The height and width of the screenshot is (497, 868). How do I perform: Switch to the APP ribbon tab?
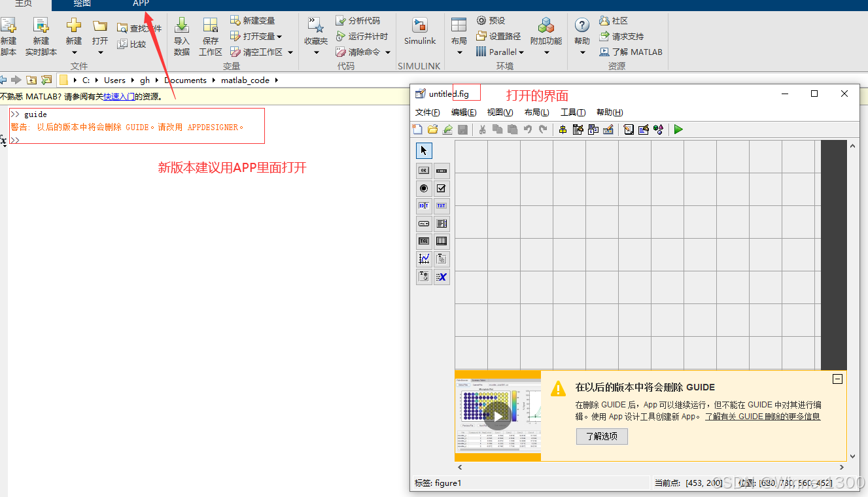[x=141, y=4]
